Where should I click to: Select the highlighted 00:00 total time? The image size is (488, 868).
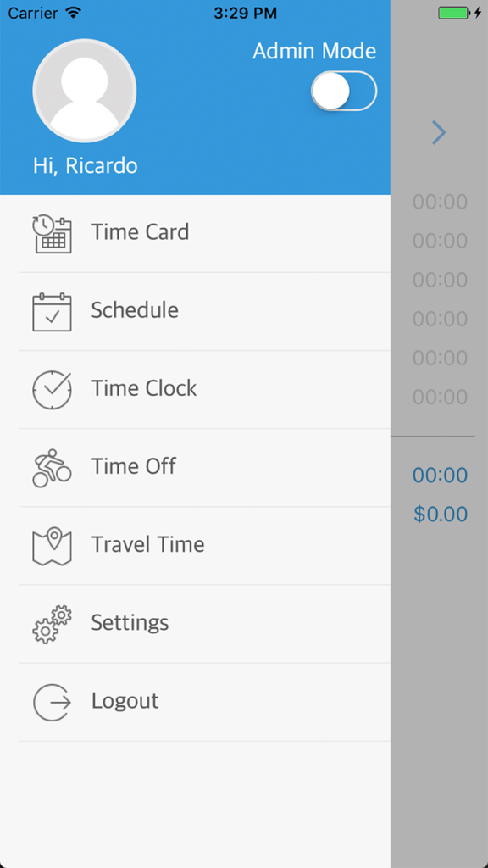(x=441, y=475)
